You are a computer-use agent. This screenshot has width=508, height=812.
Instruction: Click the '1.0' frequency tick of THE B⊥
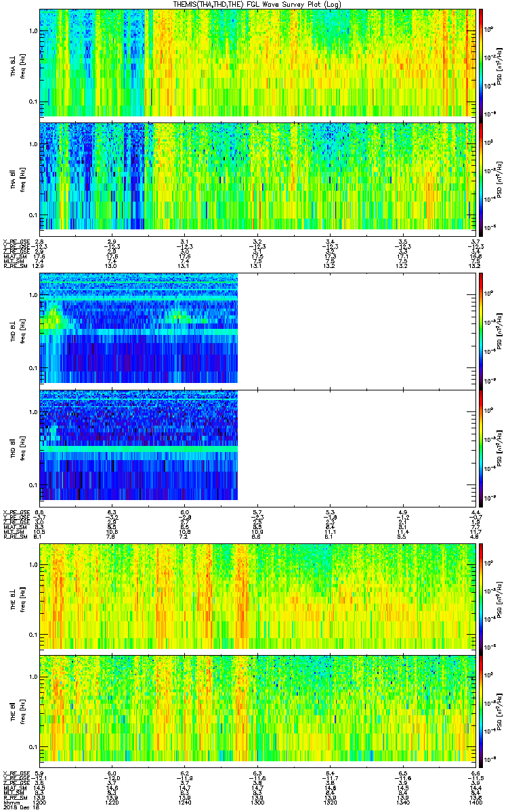click(x=33, y=564)
